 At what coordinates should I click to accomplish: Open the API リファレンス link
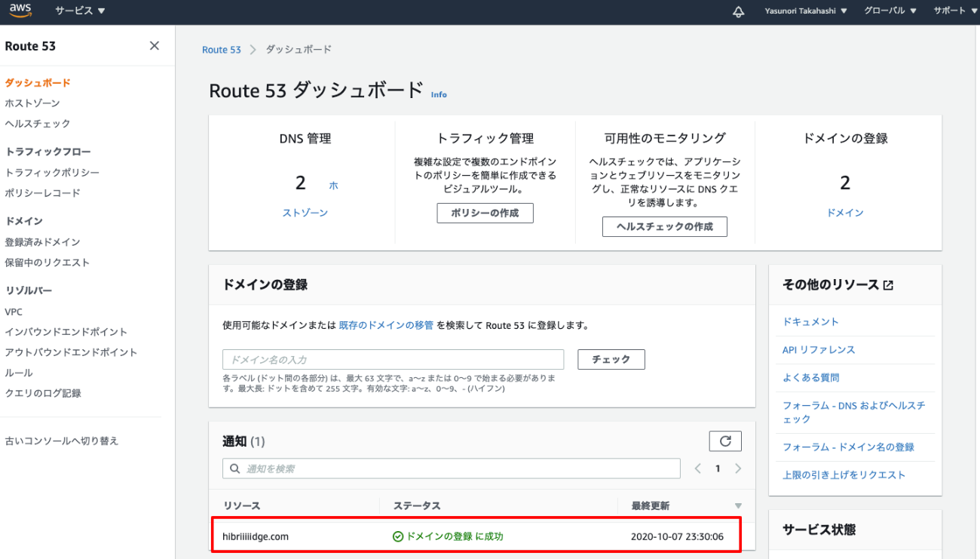click(819, 349)
